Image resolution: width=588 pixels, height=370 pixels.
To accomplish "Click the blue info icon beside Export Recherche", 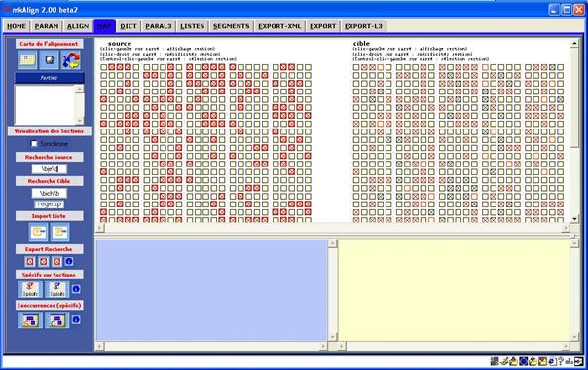I will click(x=69, y=261).
